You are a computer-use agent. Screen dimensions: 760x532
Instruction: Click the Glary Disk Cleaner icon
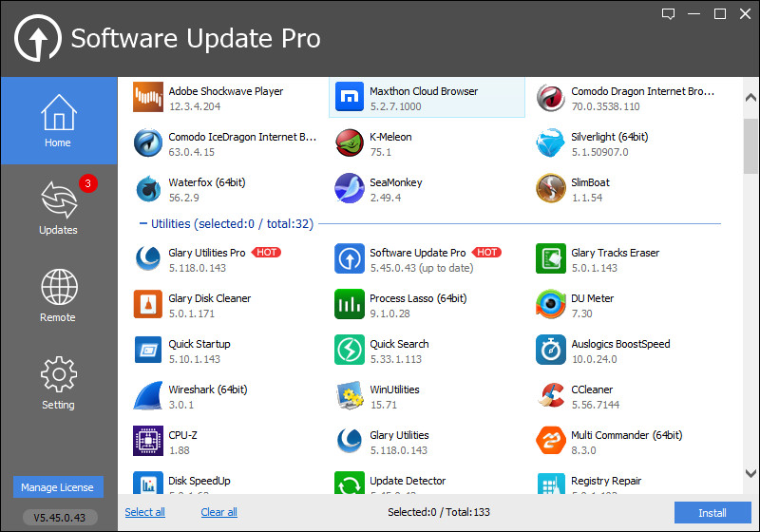(x=148, y=304)
